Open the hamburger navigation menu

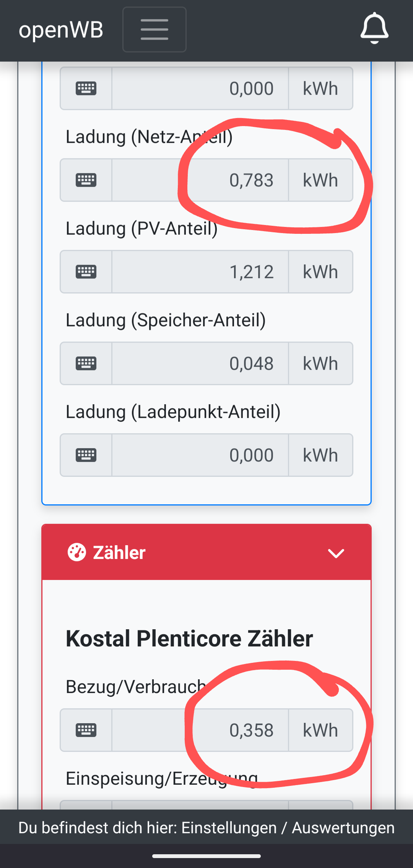tap(154, 29)
